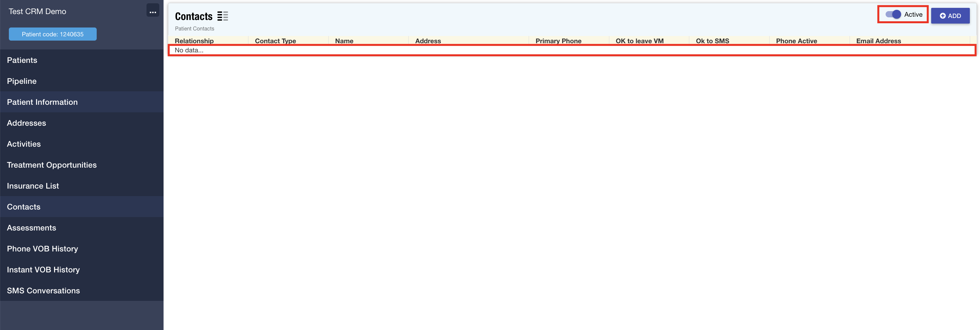The width and height of the screenshot is (980, 330).
Task: Navigate to Activities
Action: click(x=24, y=144)
